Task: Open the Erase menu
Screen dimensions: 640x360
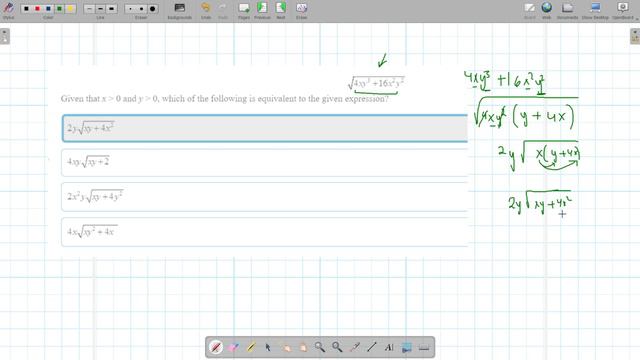Action: coord(301,11)
